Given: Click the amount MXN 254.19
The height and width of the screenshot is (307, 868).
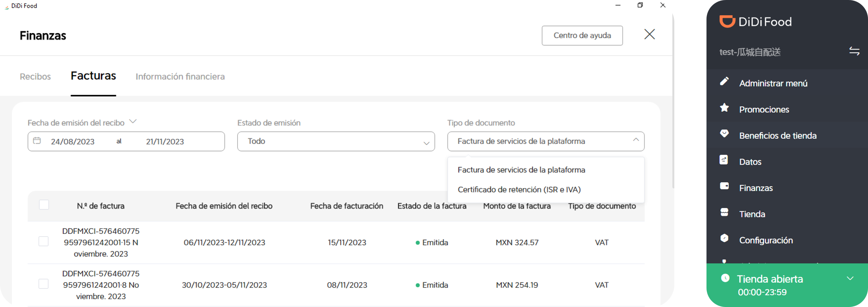Looking at the screenshot, I should point(517,285).
